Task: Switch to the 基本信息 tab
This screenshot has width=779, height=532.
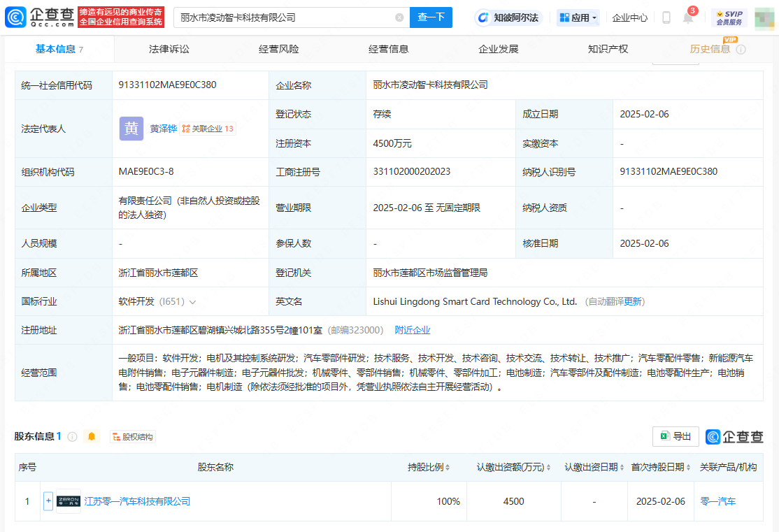Action: click(x=59, y=49)
